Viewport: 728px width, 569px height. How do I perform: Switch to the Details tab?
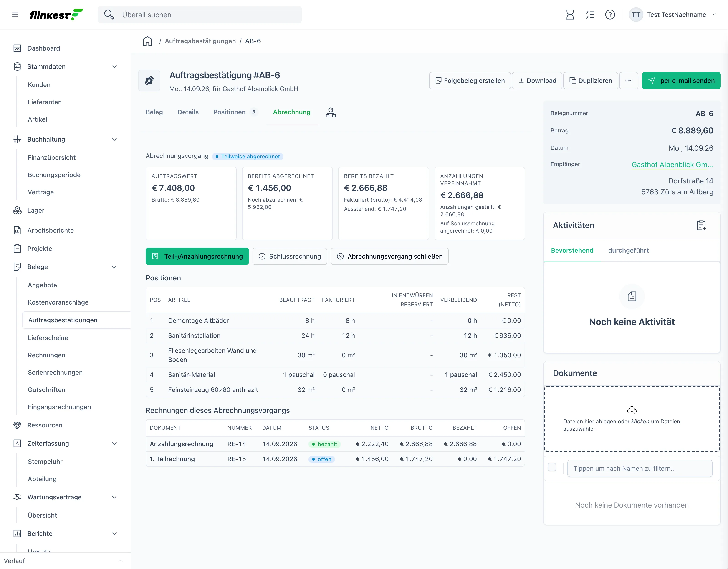tap(188, 112)
